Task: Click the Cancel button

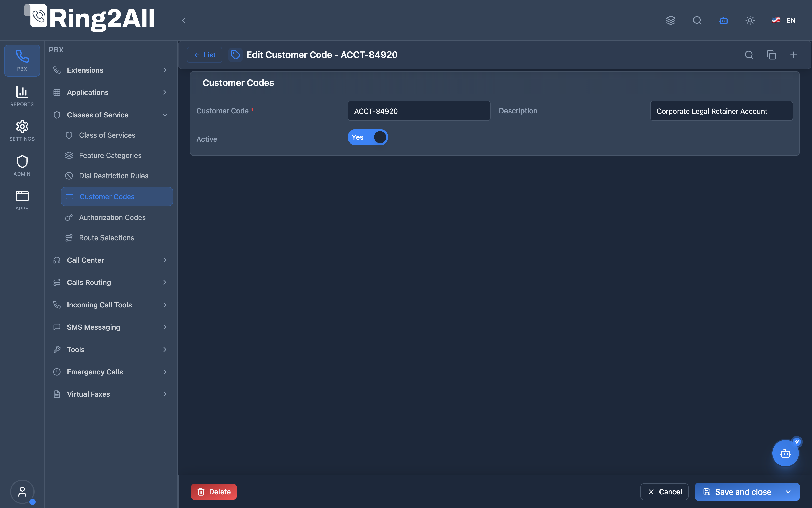Action: pyautogui.click(x=664, y=492)
